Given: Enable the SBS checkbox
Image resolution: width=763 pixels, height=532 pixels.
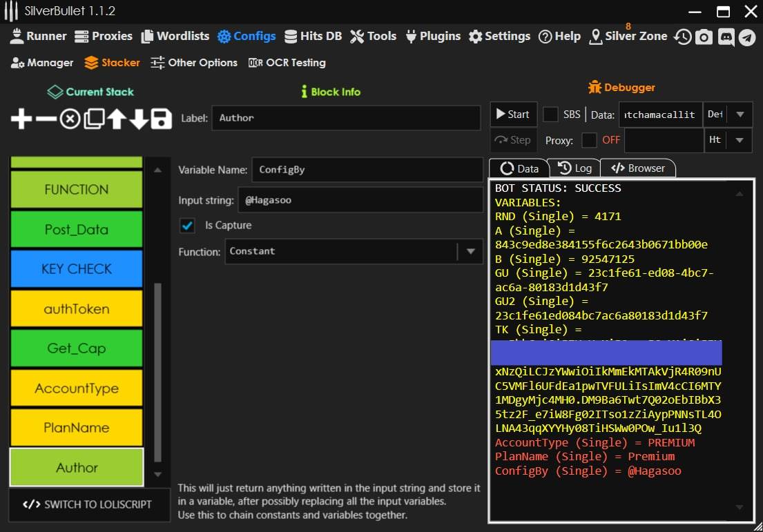Looking at the screenshot, I should 550,115.
